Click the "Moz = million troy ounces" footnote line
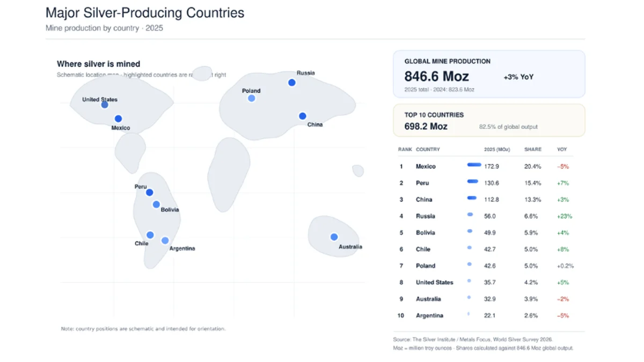This screenshot has width=644, height=362. click(484, 348)
